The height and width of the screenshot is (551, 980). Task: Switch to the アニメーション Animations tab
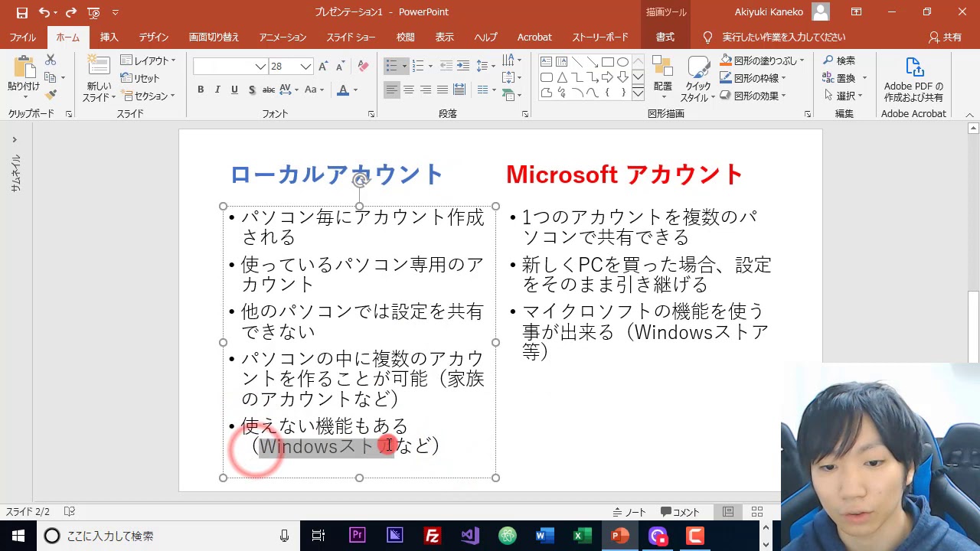pos(283,37)
